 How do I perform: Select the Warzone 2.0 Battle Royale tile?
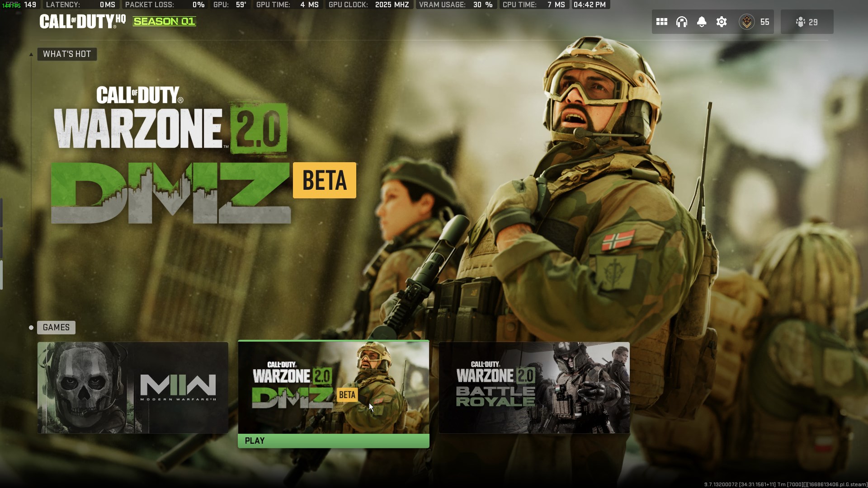534,388
